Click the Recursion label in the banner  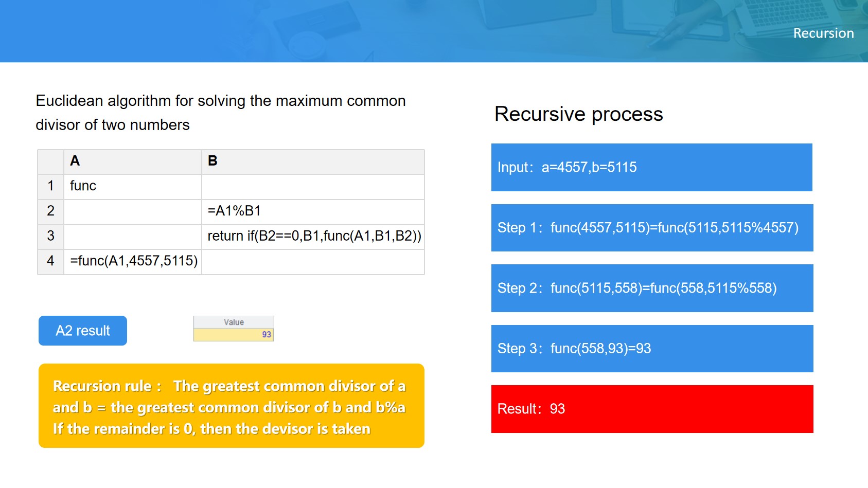point(823,33)
